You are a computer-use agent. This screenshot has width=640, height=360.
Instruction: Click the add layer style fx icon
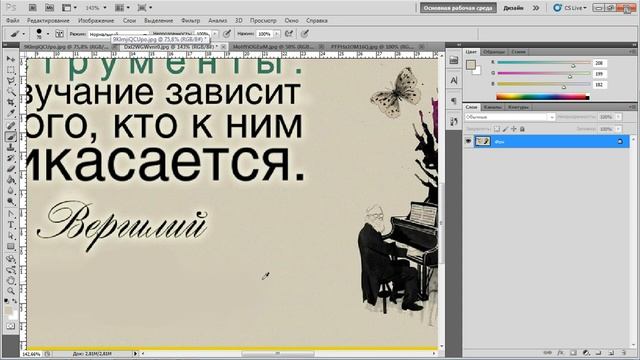(560, 353)
